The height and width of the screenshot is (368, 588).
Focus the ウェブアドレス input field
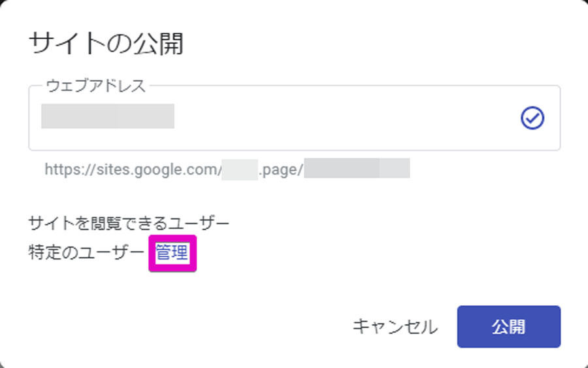295,118
